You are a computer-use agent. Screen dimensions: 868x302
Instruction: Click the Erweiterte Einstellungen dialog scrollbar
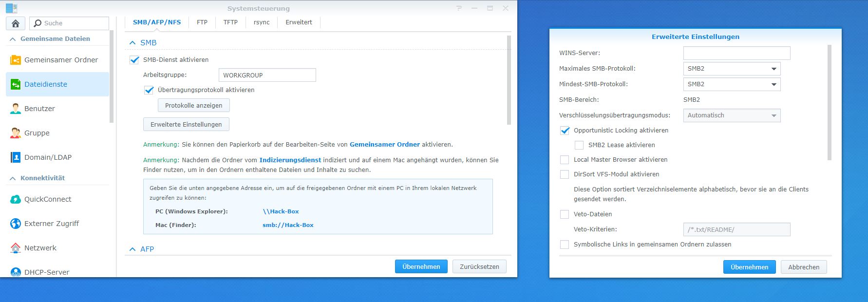point(830,102)
